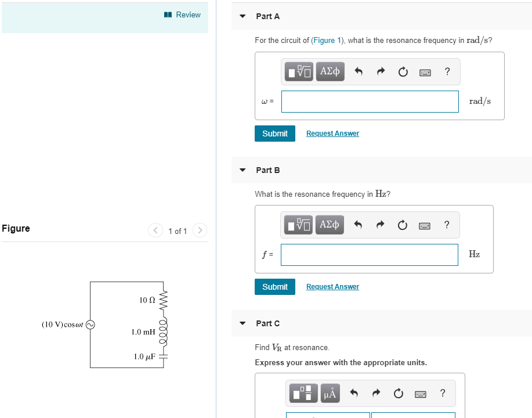The image size is (532, 418).
Task: Open the math templates palette in Part A
Action: [x=298, y=71]
